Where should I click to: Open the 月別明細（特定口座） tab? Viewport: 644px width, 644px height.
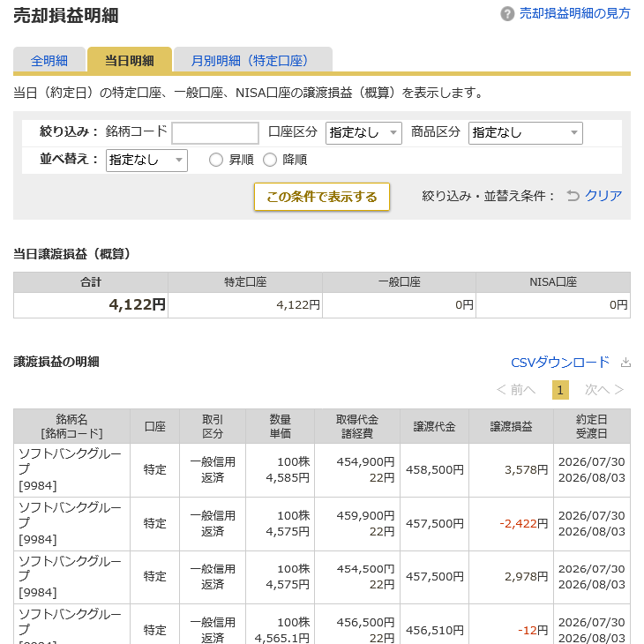click(253, 60)
